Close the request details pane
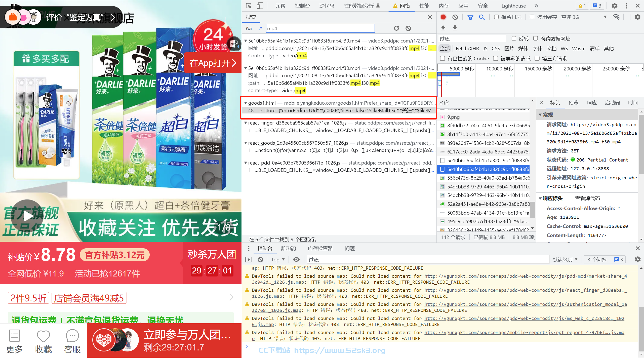Viewport: 644px width, 358px height. click(542, 103)
